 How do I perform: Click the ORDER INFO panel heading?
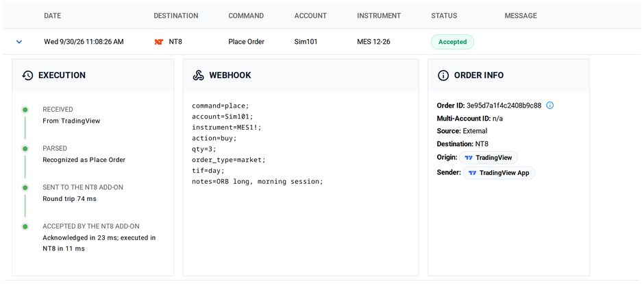[x=479, y=75]
